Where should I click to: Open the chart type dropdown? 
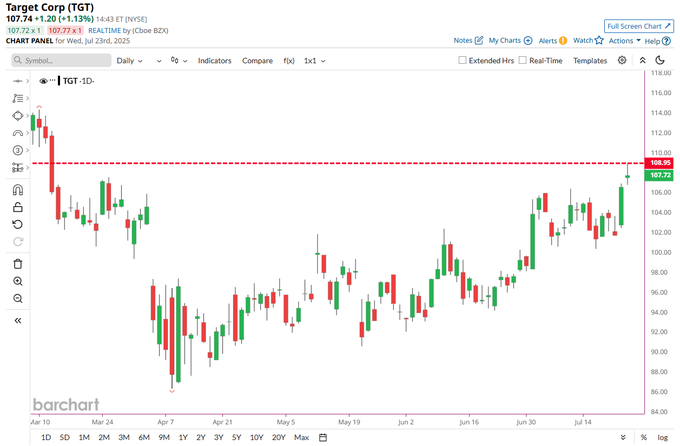[179, 60]
